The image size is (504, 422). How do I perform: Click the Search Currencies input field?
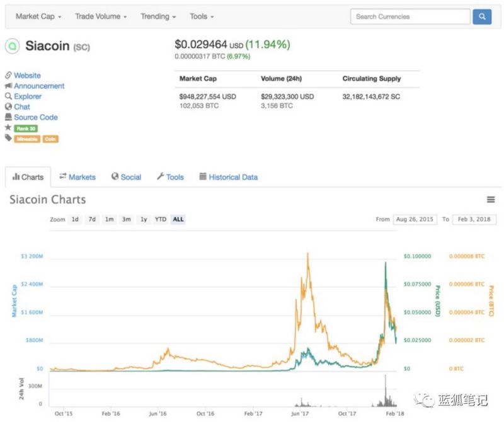(411, 17)
